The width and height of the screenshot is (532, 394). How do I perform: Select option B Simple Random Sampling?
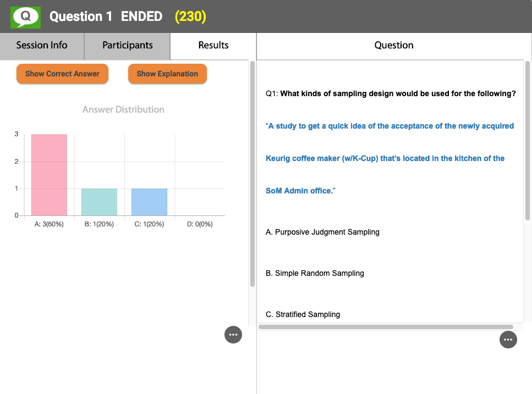tap(315, 273)
